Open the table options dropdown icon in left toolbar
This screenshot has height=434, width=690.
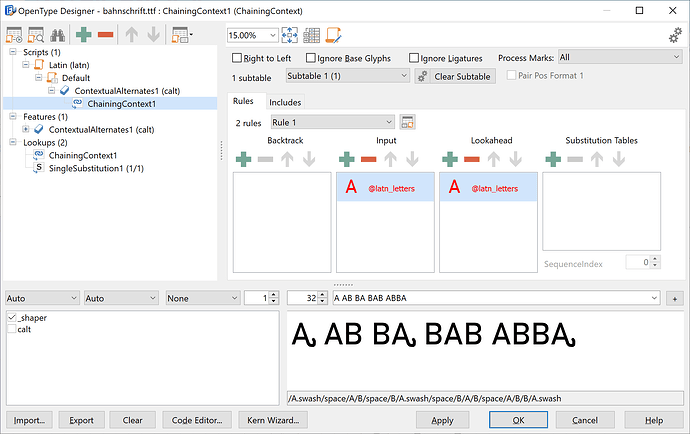tap(182, 35)
